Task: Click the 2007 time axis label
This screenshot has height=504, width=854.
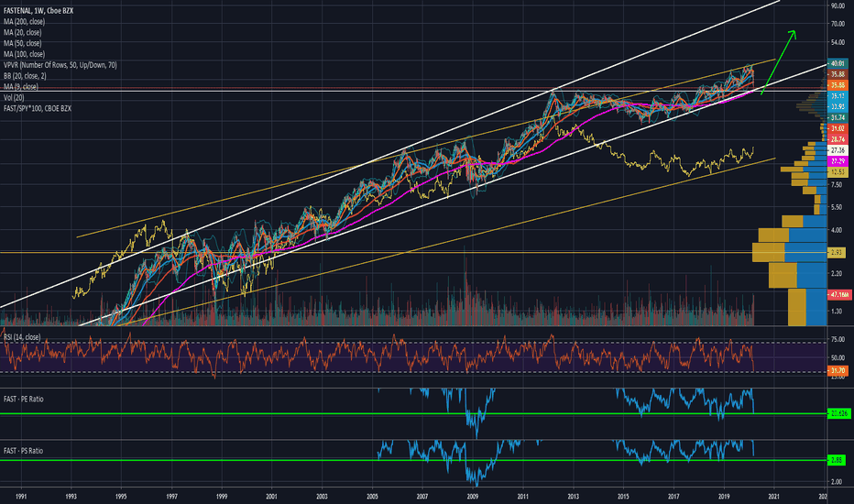Action: (x=422, y=497)
